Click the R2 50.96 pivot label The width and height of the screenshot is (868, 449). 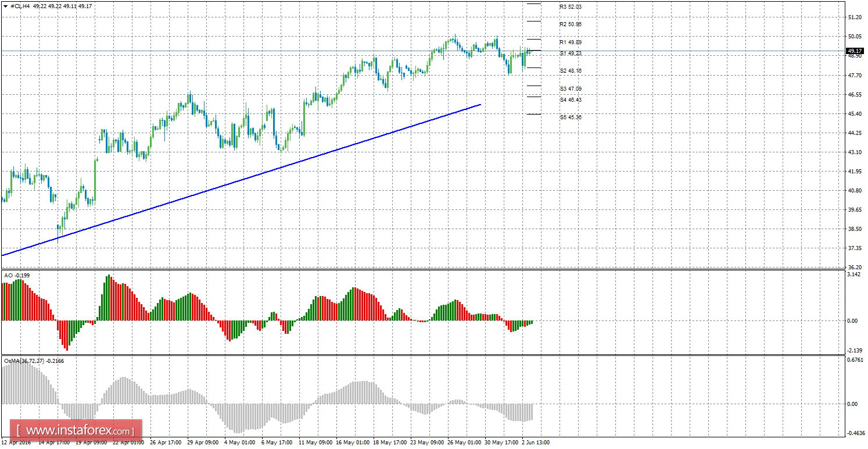[x=570, y=24]
